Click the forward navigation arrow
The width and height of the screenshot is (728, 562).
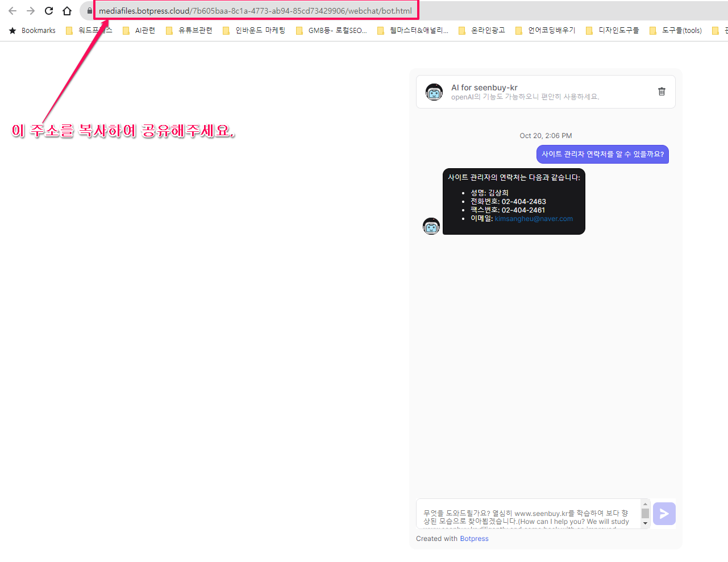point(30,10)
